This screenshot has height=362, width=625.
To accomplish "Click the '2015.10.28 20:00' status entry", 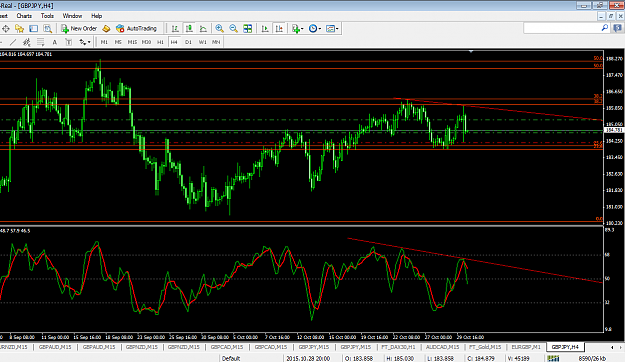I will 308,358.
